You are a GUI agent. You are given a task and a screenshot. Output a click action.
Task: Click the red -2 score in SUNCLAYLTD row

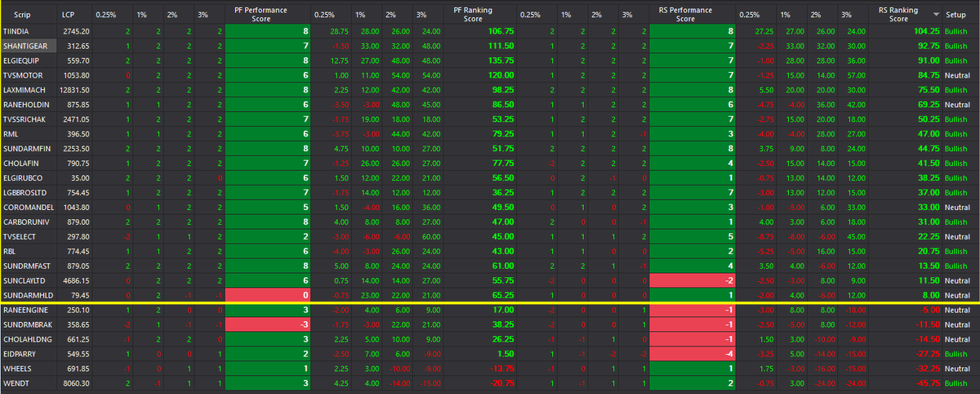pyautogui.click(x=691, y=280)
